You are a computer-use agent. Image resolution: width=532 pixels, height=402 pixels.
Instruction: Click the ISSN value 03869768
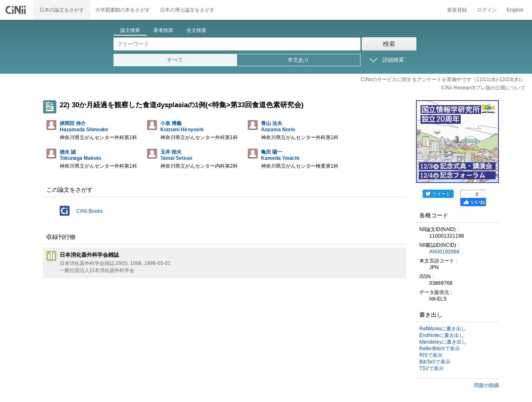point(441,283)
